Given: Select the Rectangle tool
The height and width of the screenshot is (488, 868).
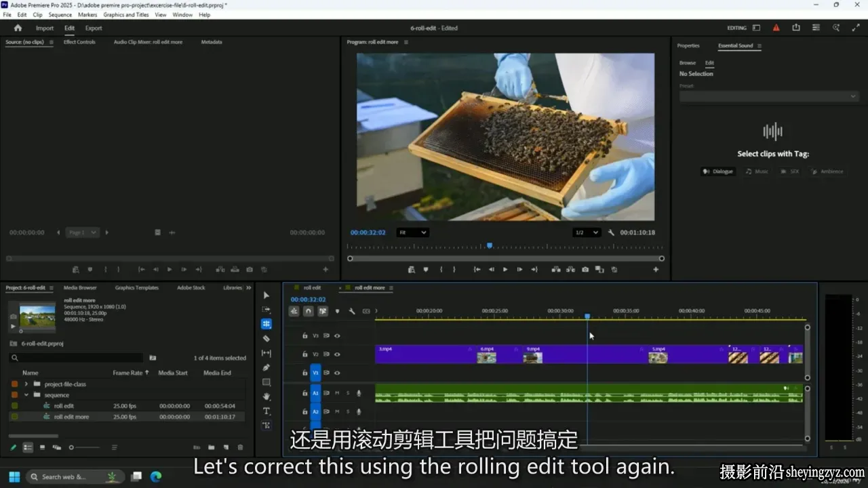Looking at the screenshot, I should (266, 382).
